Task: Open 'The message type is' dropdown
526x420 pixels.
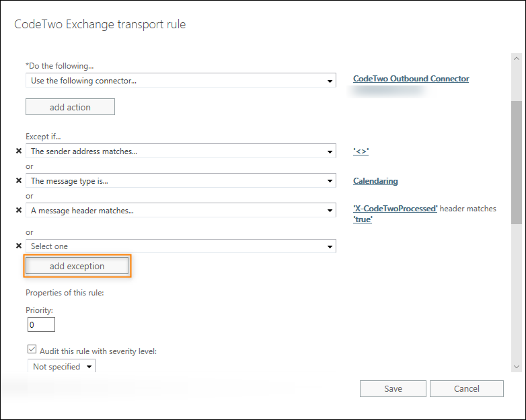Action: pyautogui.click(x=181, y=180)
